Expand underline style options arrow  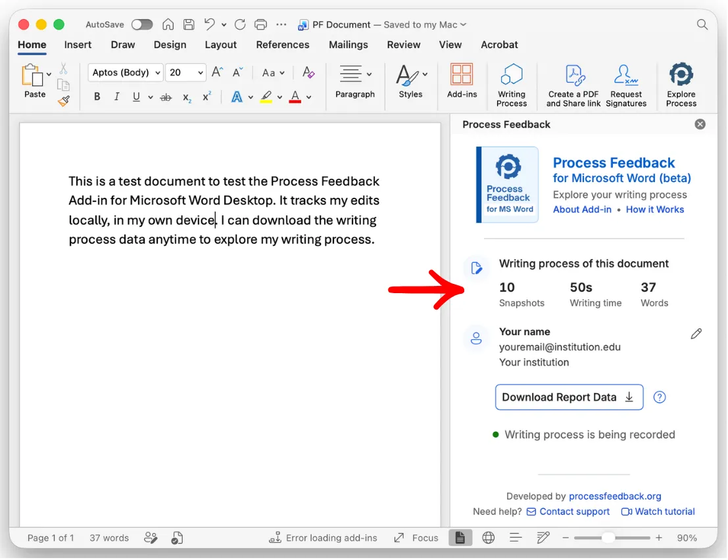pyautogui.click(x=151, y=97)
